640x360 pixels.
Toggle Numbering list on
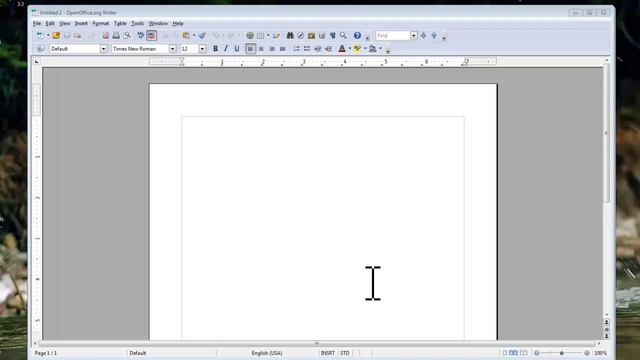tap(296, 49)
